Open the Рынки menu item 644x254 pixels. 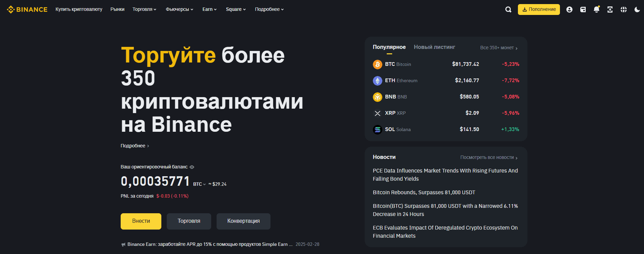pos(117,10)
